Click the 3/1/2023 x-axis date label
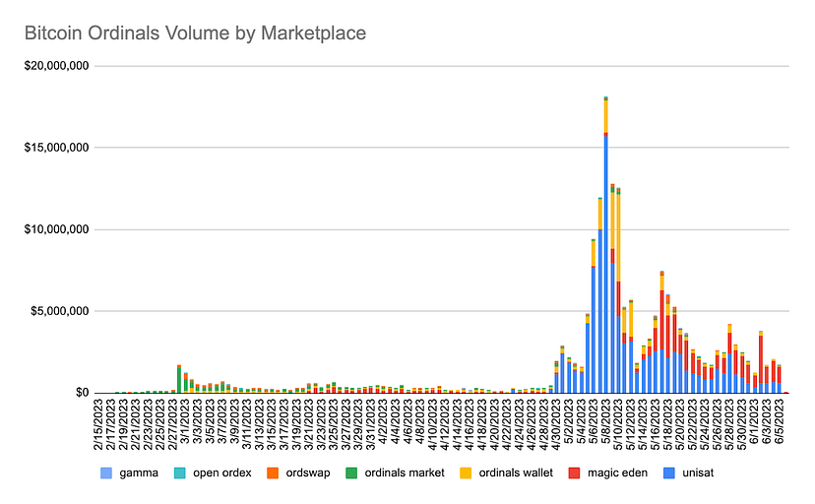815x504 pixels. click(x=186, y=421)
